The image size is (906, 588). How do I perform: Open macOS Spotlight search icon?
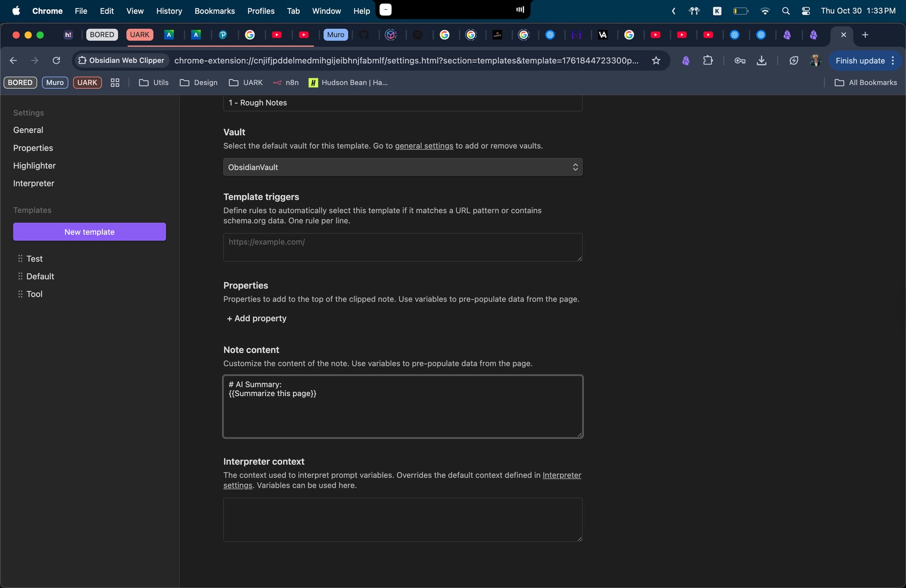pyautogui.click(x=786, y=11)
